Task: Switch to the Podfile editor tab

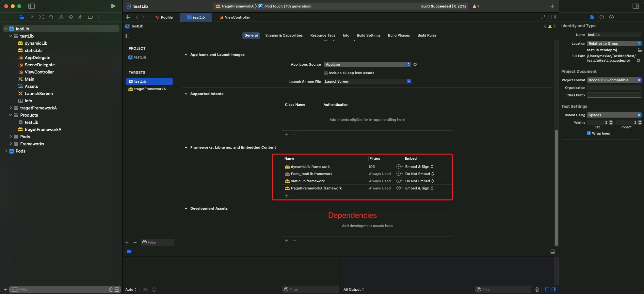Action: point(164,17)
